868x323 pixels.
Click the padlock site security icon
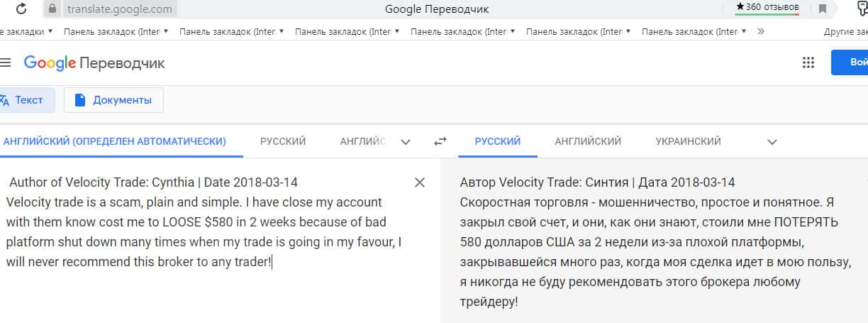tap(52, 9)
